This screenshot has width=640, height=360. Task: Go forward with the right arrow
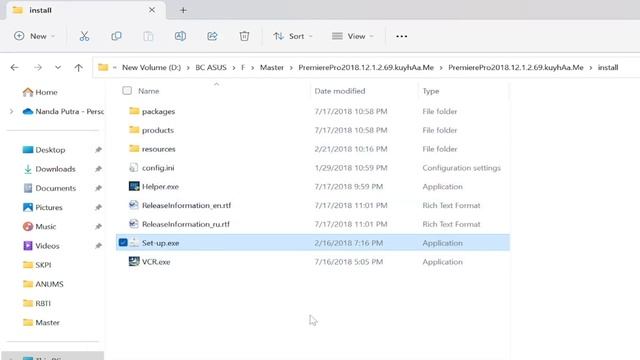38,67
